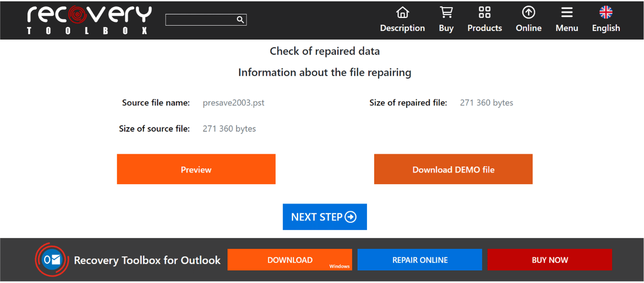Click the Products grid icon
644x283 pixels.
tap(485, 12)
